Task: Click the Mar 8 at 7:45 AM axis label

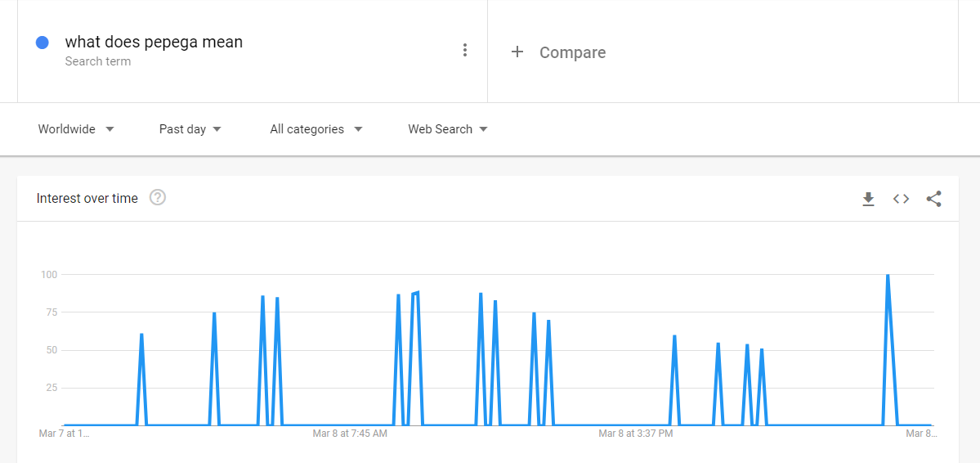Action: (350, 433)
